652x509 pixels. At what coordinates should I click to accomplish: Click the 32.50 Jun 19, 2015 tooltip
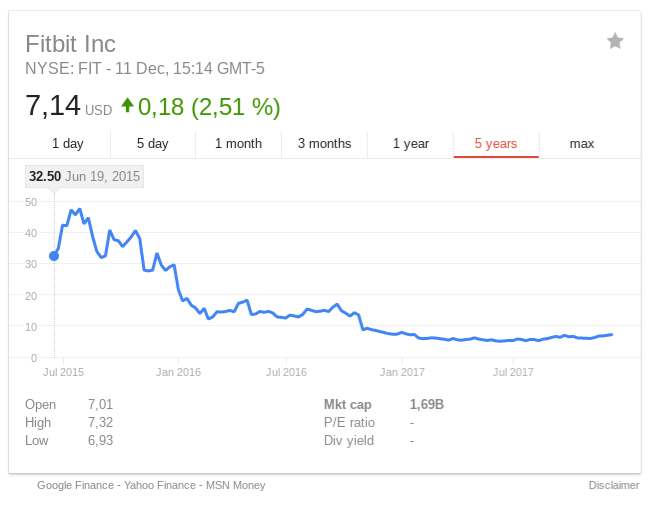coord(84,177)
